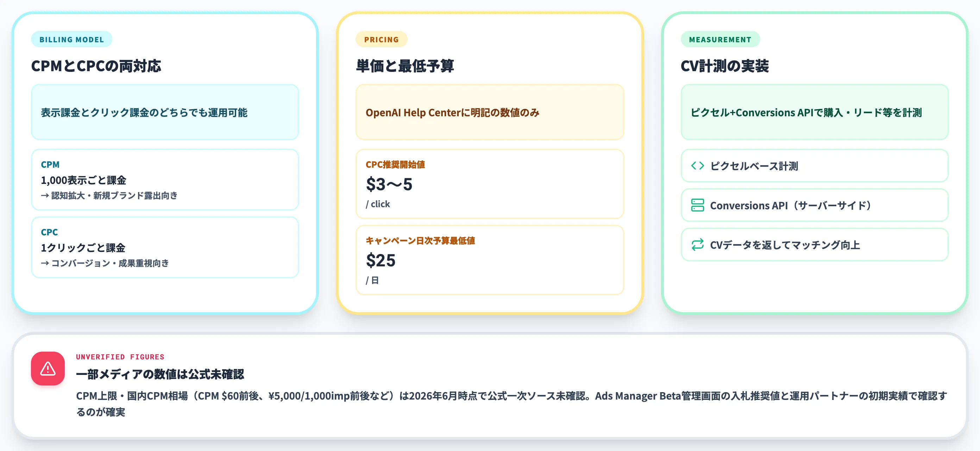Click the / 日 unit text
980x451 pixels.
[372, 280]
